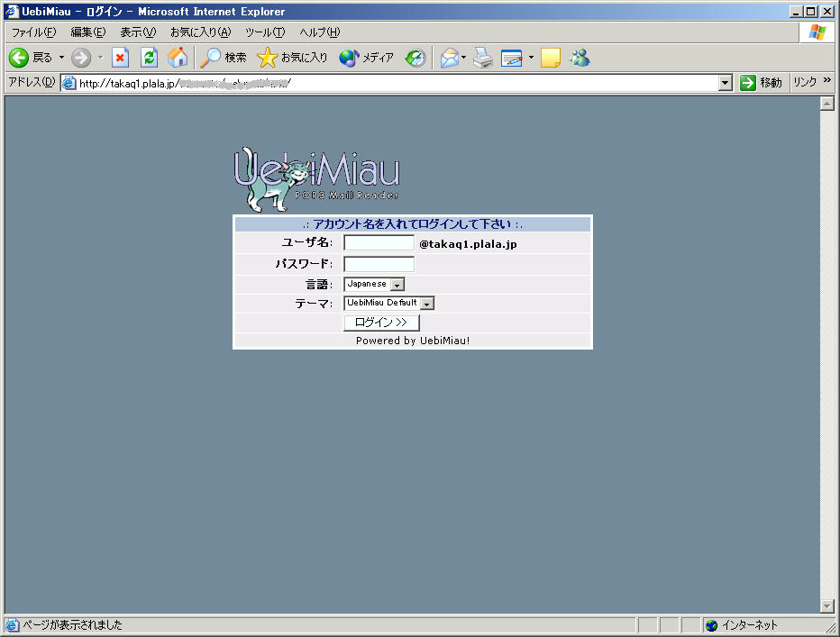Open Search with the magnifier icon
Image resolution: width=840 pixels, height=637 pixels.
(211, 58)
